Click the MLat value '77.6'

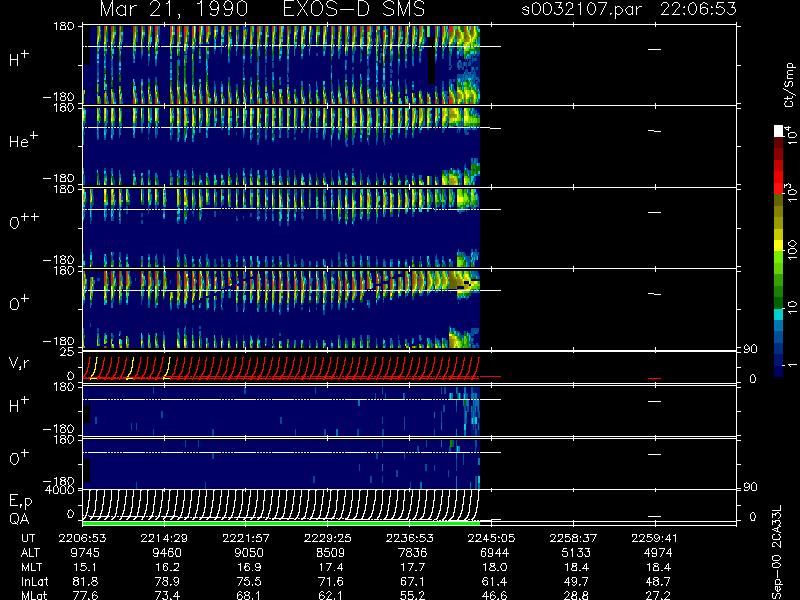click(x=85, y=595)
